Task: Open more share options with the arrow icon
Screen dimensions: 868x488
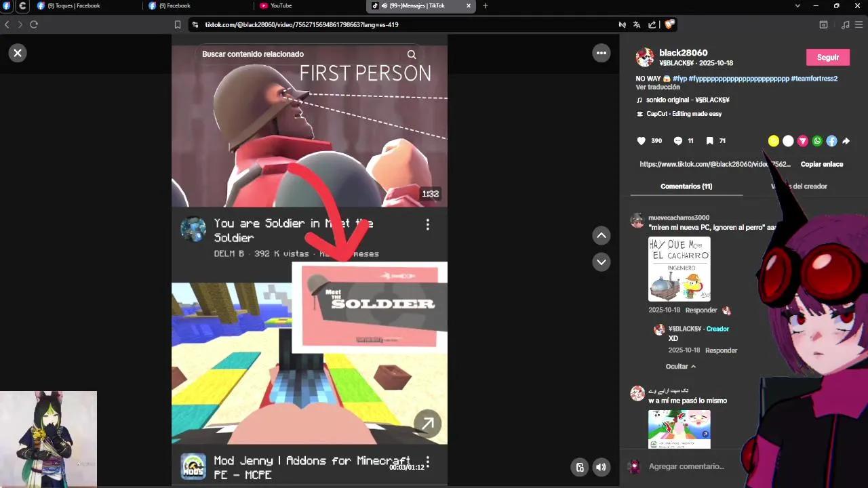Action: 846,141
